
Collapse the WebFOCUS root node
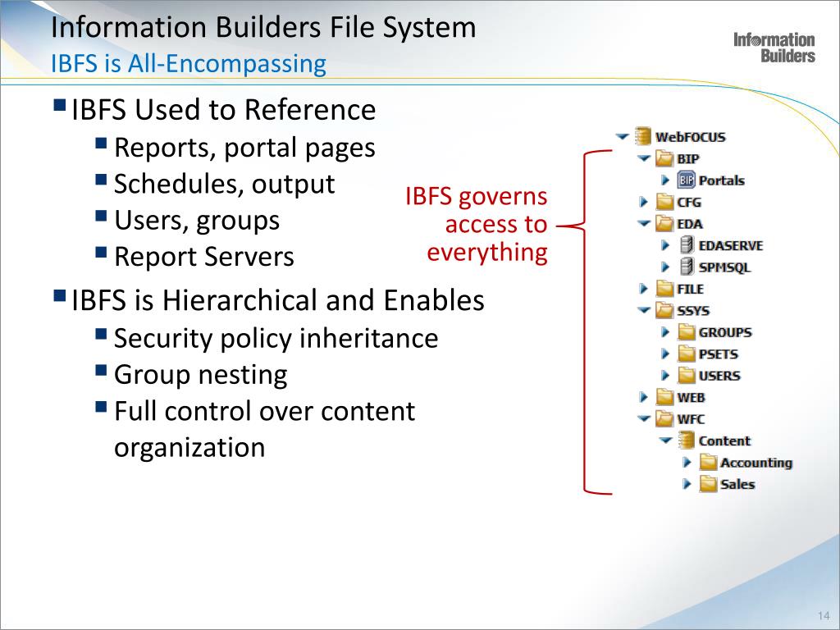pyautogui.click(x=622, y=137)
